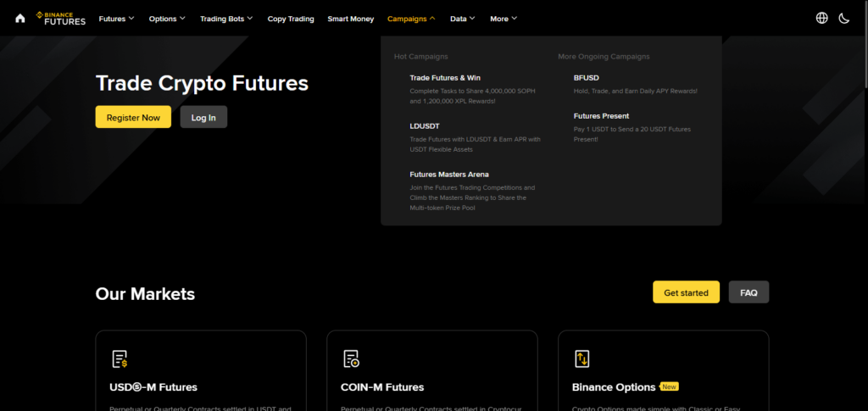Toggle dark mode with the moon icon
Viewport: 868px width, 411px height.
pos(843,19)
